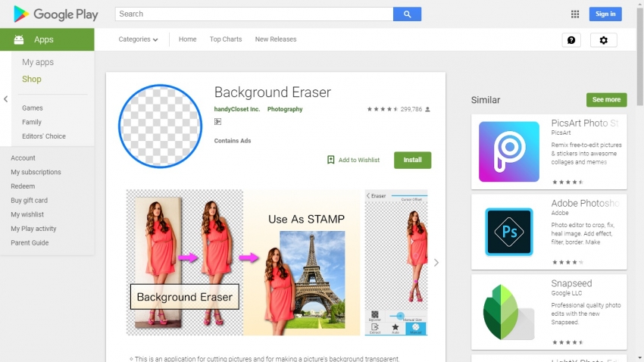Screen dimensions: 644x362
Task: Click the Adobe Photoshop Express icon
Action: pyautogui.click(x=509, y=232)
